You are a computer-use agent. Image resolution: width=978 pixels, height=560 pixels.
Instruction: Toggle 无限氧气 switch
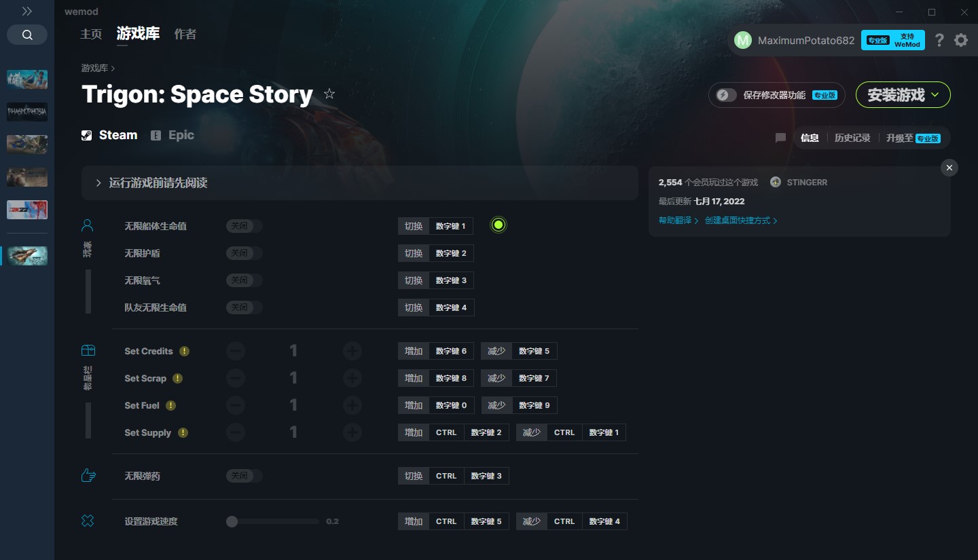(244, 280)
